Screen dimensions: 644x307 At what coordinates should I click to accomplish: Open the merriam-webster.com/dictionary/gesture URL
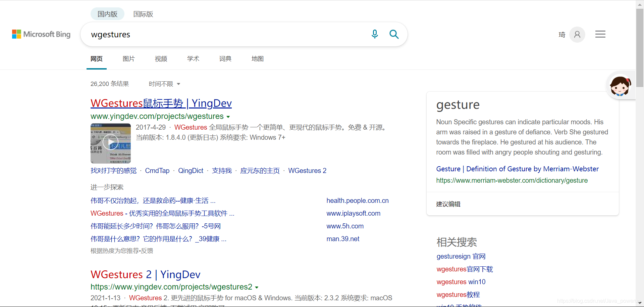pos(512,180)
